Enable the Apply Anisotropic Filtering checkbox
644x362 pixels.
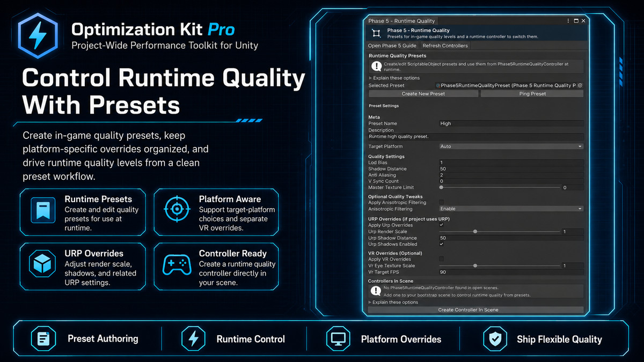point(442,202)
